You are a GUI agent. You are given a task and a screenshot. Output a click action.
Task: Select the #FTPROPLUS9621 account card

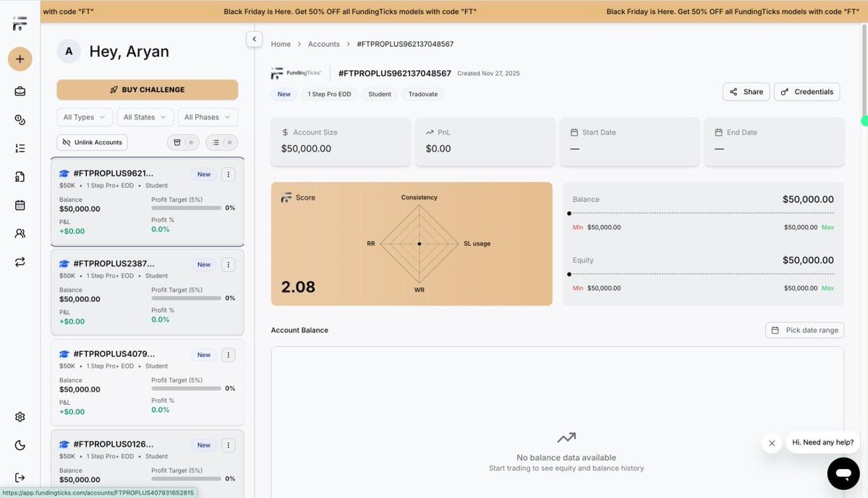[x=148, y=202]
